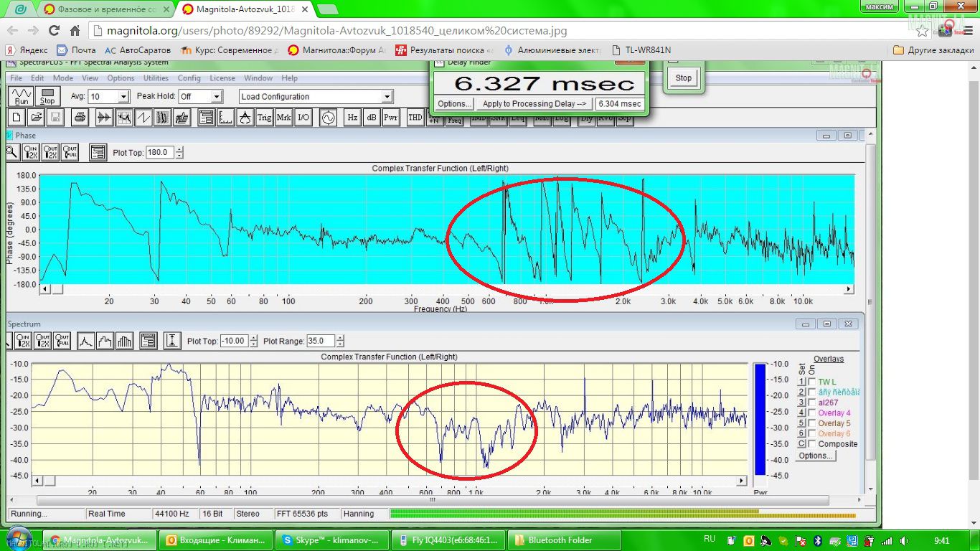Screen dimensions: 980x551
Task: Open the Utilities menu
Action: (156, 78)
